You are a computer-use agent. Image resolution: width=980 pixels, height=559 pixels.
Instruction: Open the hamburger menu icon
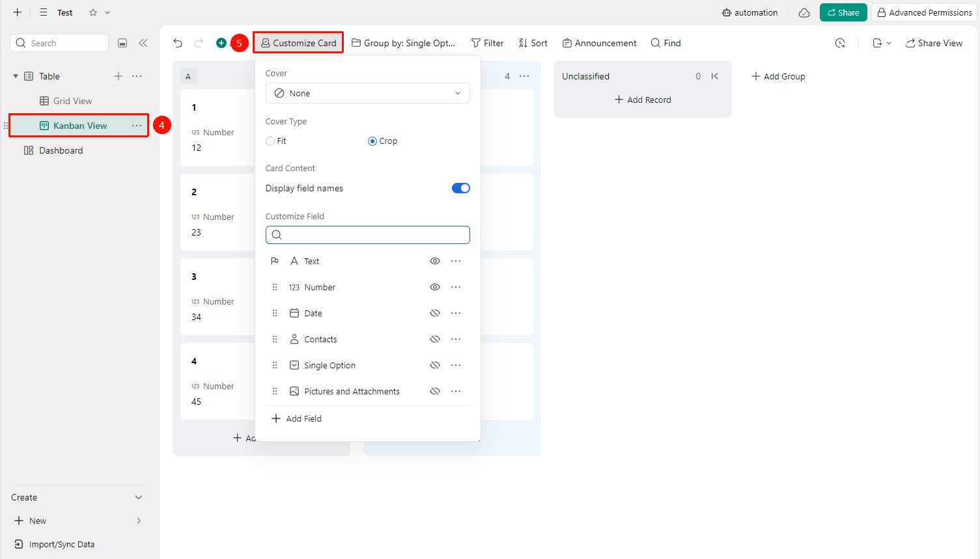click(44, 12)
